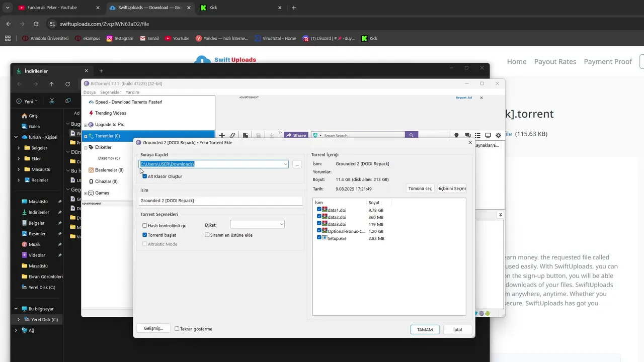The height and width of the screenshot is (362, 644).
Task: Click the Boyut column header in file list
Action: 379,203
